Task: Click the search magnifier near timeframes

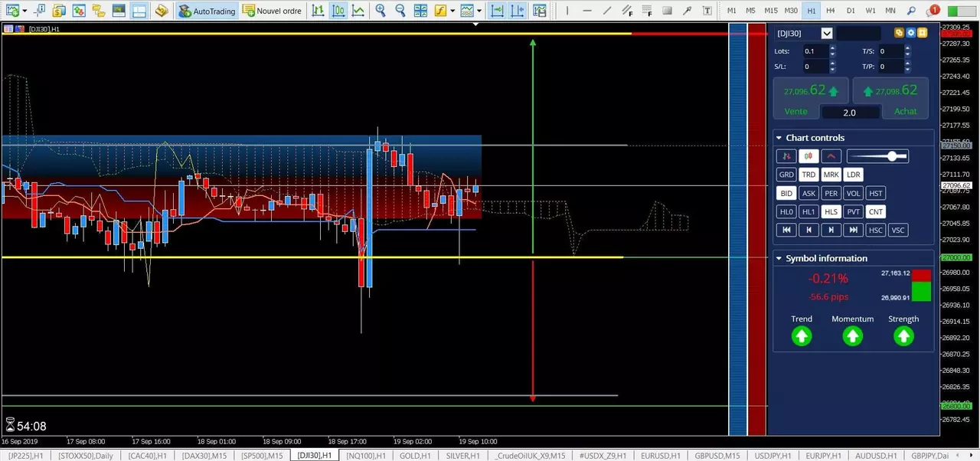Action: [910, 11]
